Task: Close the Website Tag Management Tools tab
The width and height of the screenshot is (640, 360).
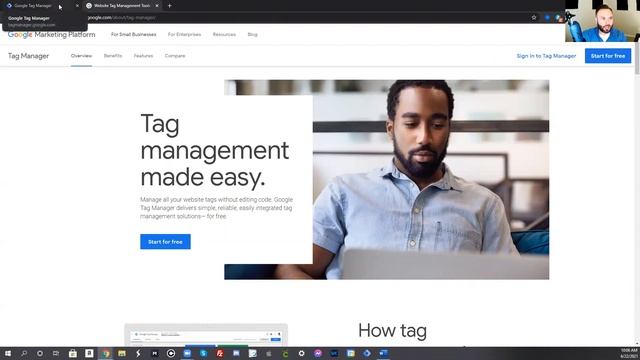Action: click(157, 6)
